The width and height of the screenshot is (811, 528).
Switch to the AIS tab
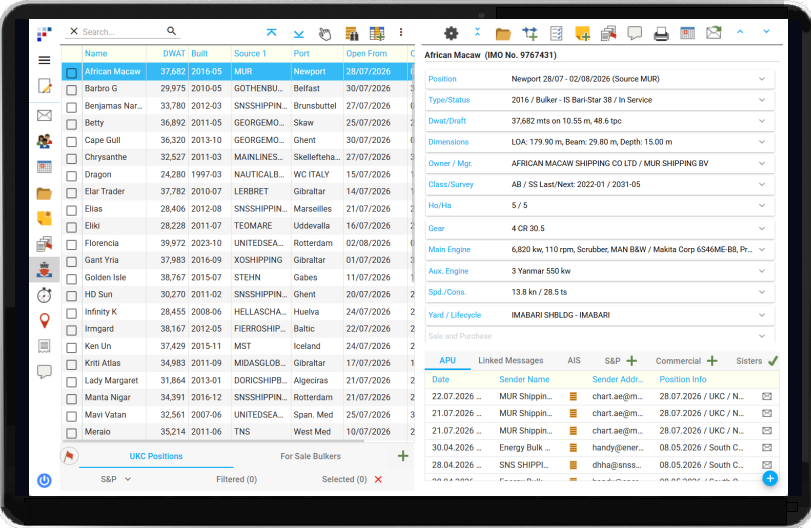click(x=574, y=360)
